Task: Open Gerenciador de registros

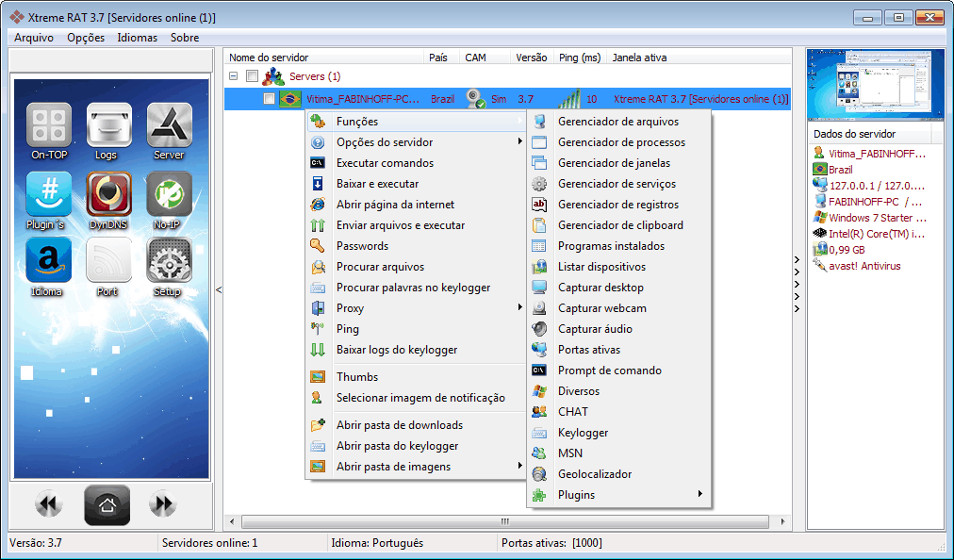Action: click(x=618, y=205)
